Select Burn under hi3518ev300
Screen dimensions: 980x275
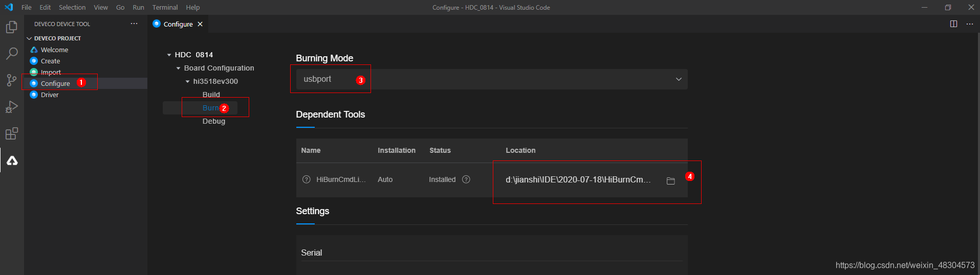point(210,108)
